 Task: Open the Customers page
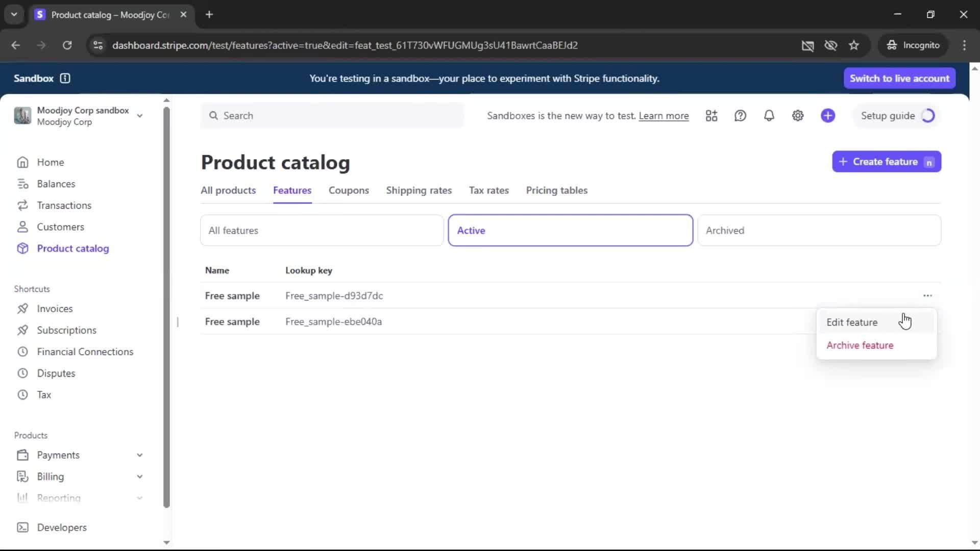[60, 227]
